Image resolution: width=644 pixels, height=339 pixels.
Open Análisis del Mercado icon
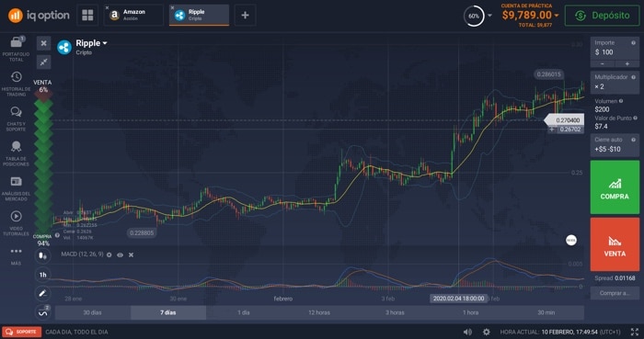pyautogui.click(x=16, y=181)
